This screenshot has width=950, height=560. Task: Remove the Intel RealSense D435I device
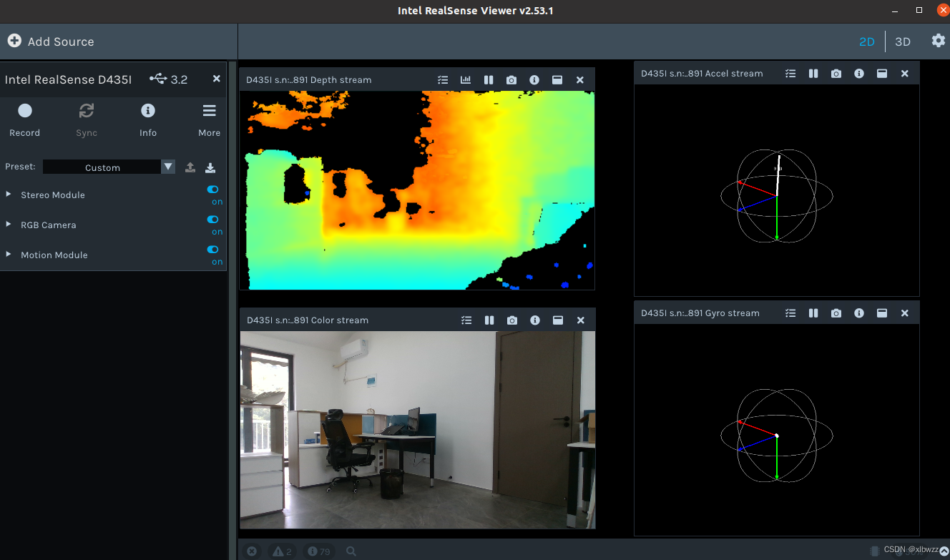217,79
